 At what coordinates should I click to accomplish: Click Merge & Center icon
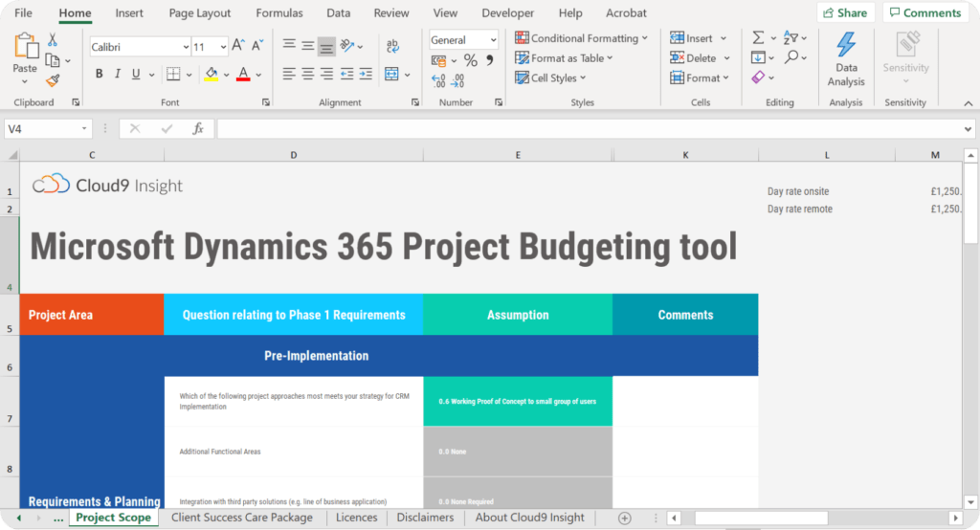coord(391,75)
